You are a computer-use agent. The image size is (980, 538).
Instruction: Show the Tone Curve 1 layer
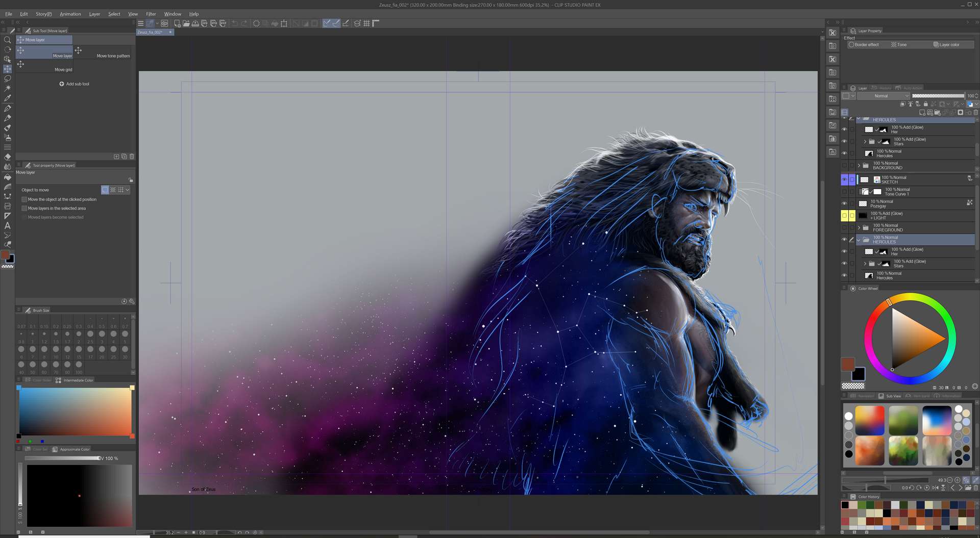(844, 192)
